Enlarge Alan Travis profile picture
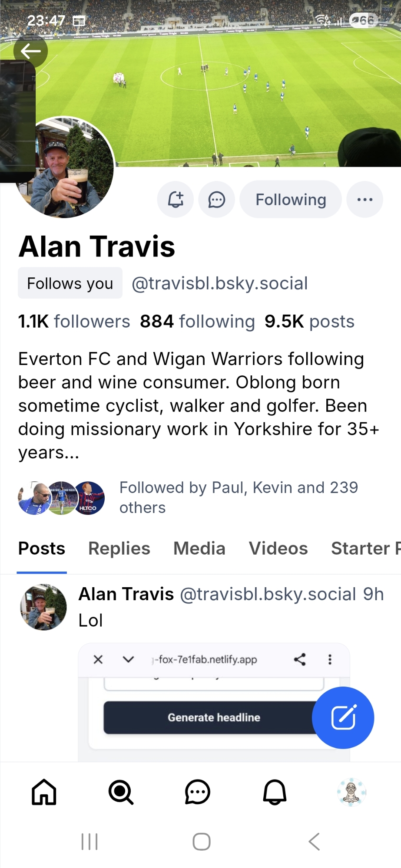Screen dimensions: 401x868 click(x=64, y=167)
